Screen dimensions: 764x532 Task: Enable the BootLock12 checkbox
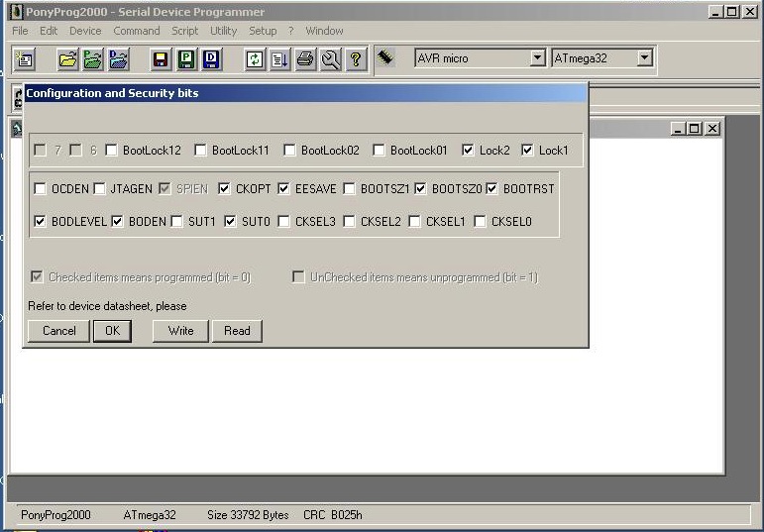112,150
